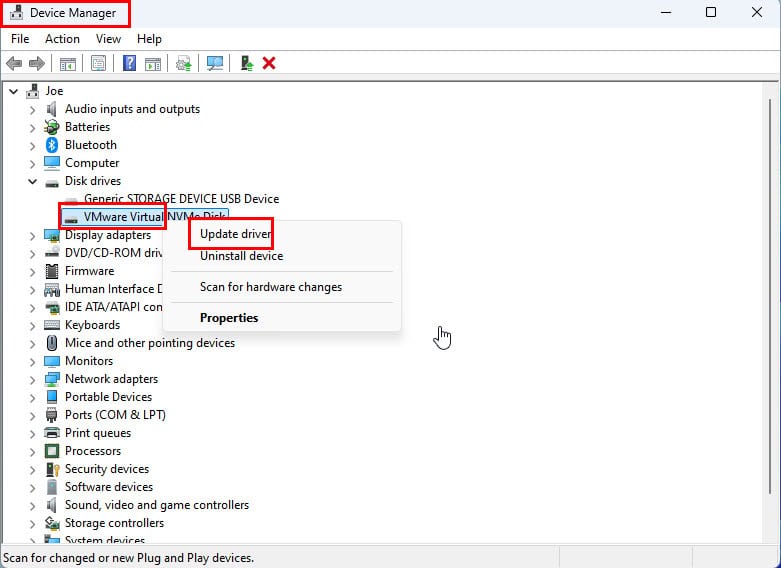Select Generic STORAGE DEVICE USB Device
The width and height of the screenshot is (781, 568).
pos(181,199)
